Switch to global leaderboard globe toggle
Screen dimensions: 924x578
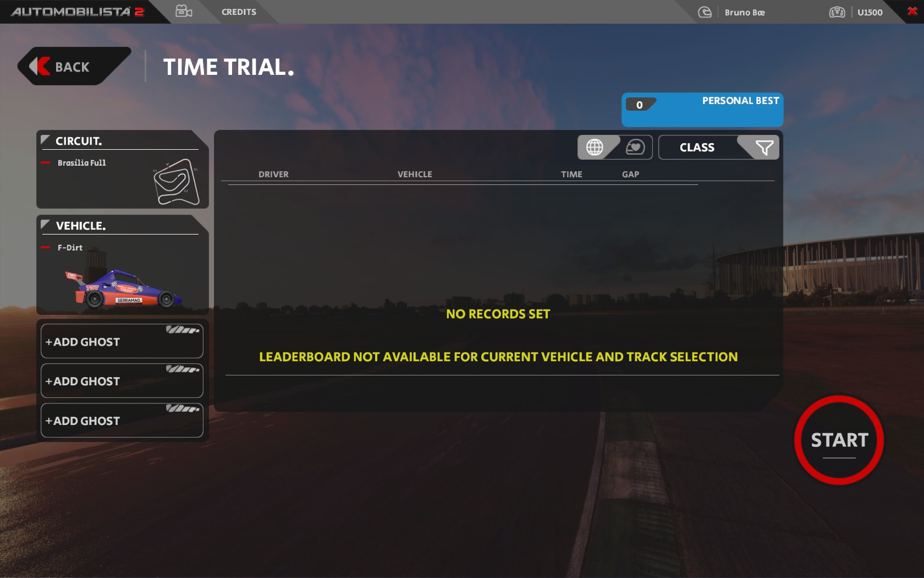595,147
